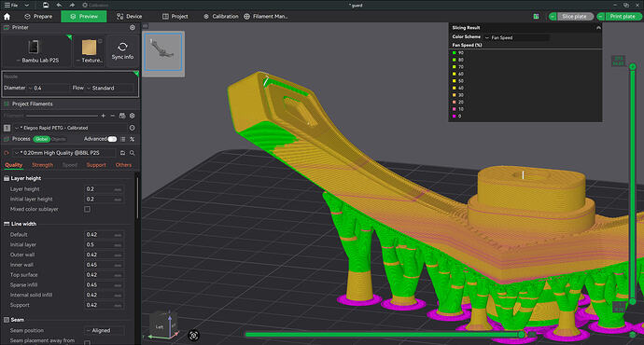644x345 pixels.
Task: Edit the Sparse infill line width field
Action: click(x=104, y=284)
